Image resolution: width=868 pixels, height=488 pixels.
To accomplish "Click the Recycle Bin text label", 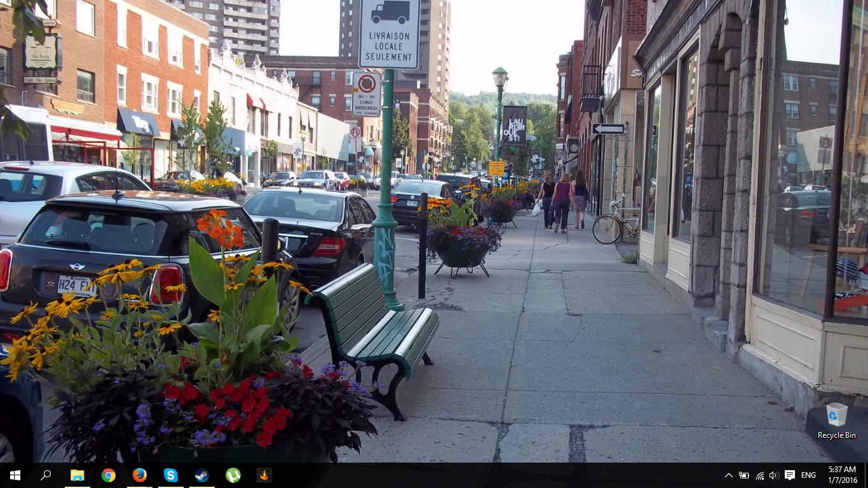I will [x=836, y=435].
